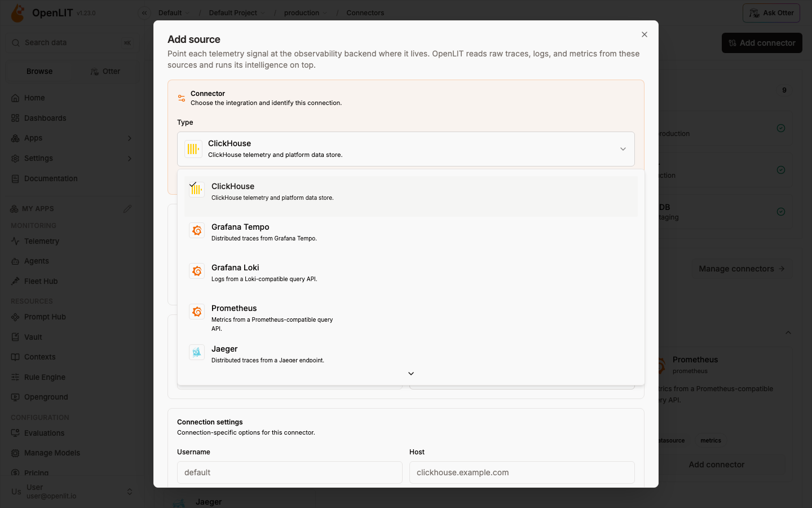812x508 pixels.
Task: Switch to the Otter tab
Action: pos(105,72)
